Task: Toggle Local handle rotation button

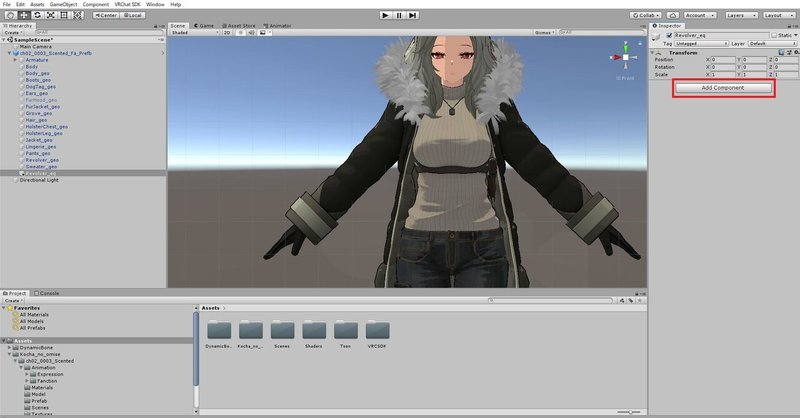Action: (132, 15)
